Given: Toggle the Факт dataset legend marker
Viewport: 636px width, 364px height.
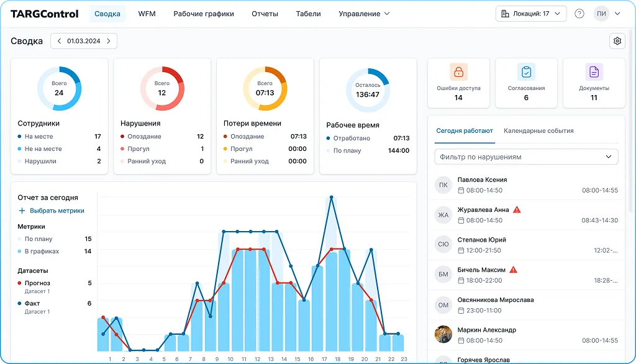Looking at the screenshot, I should pos(20,304).
